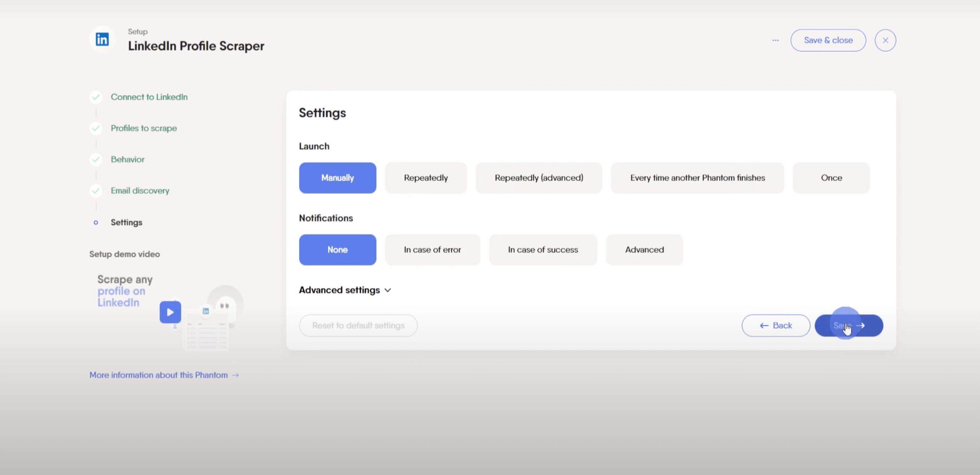Go Back to previous step

776,325
